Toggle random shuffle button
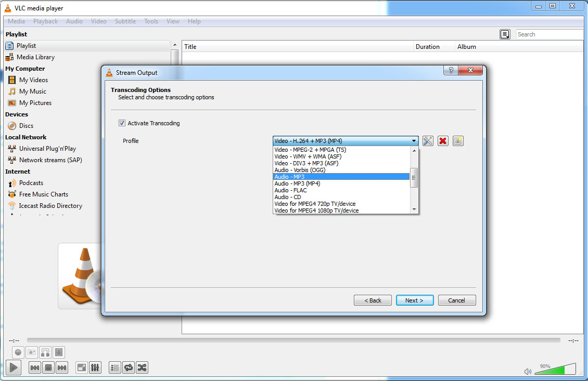 point(142,367)
